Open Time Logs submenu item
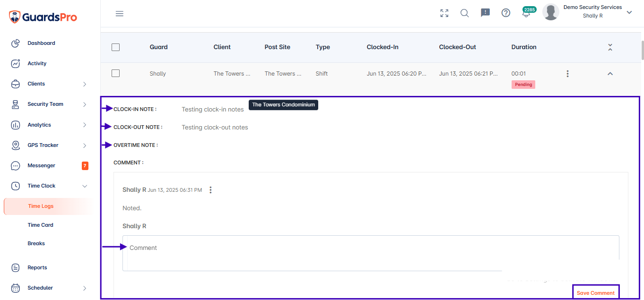 (47, 206)
